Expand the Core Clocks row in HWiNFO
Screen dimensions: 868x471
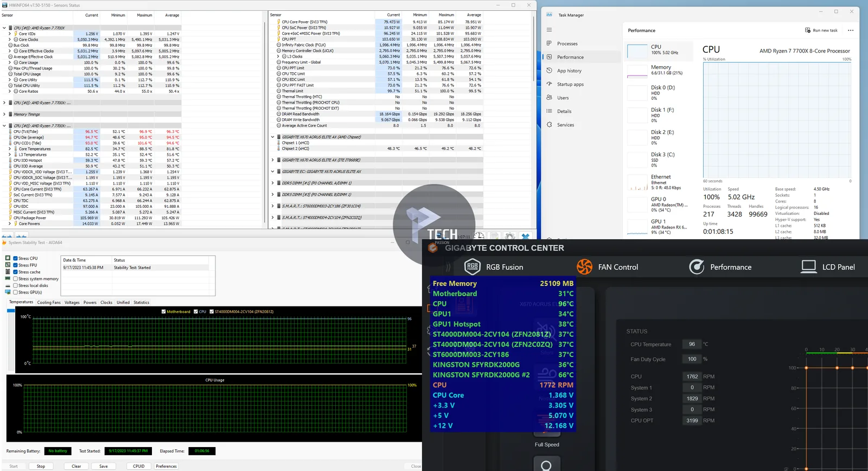[x=10, y=40]
